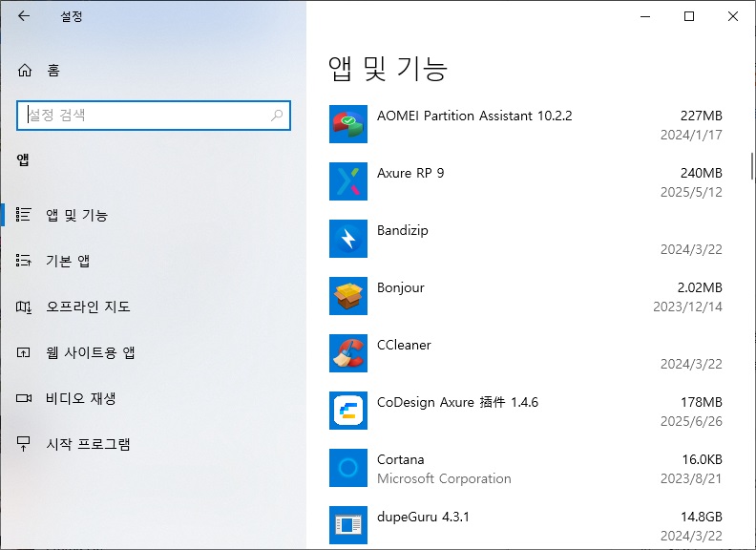Click the Bandizip lightning icon
Image resolution: width=756 pixels, height=550 pixels.
click(x=348, y=239)
